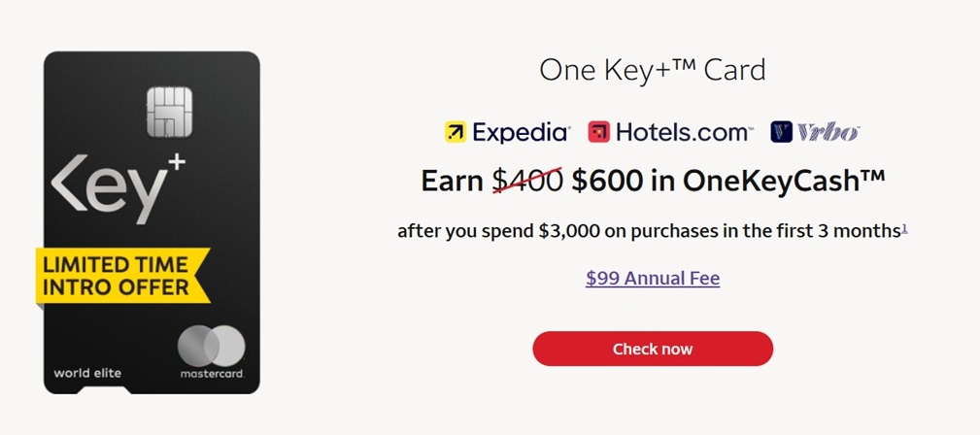Screen dimensions: 980x435
Task: Click the black credit card image
Action: (x=152, y=320)
